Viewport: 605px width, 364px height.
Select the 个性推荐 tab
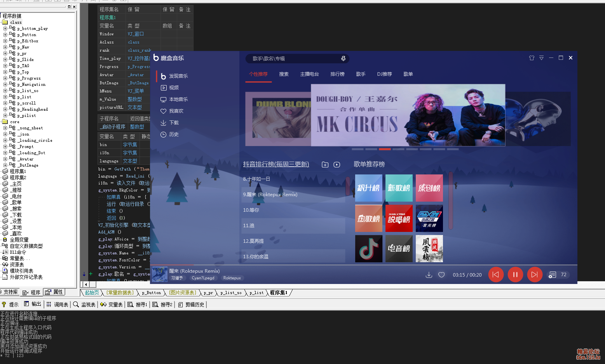coord(258,74)
